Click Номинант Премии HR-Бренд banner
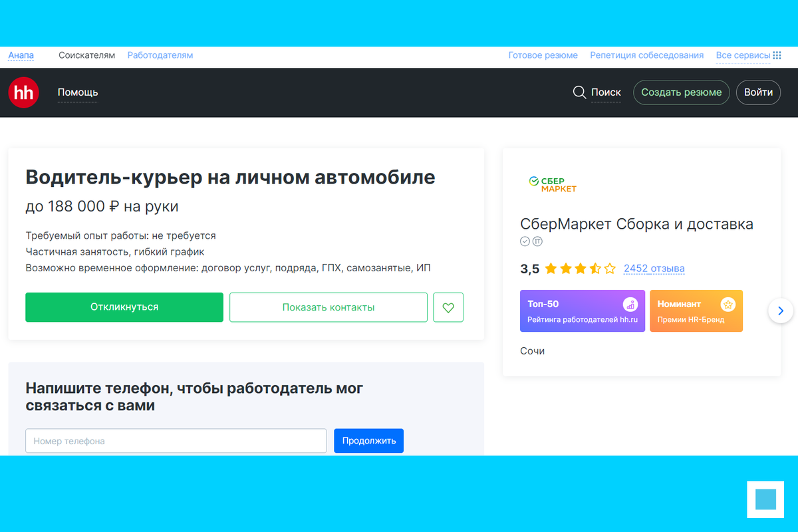The image size is (798, 532). 696,311
